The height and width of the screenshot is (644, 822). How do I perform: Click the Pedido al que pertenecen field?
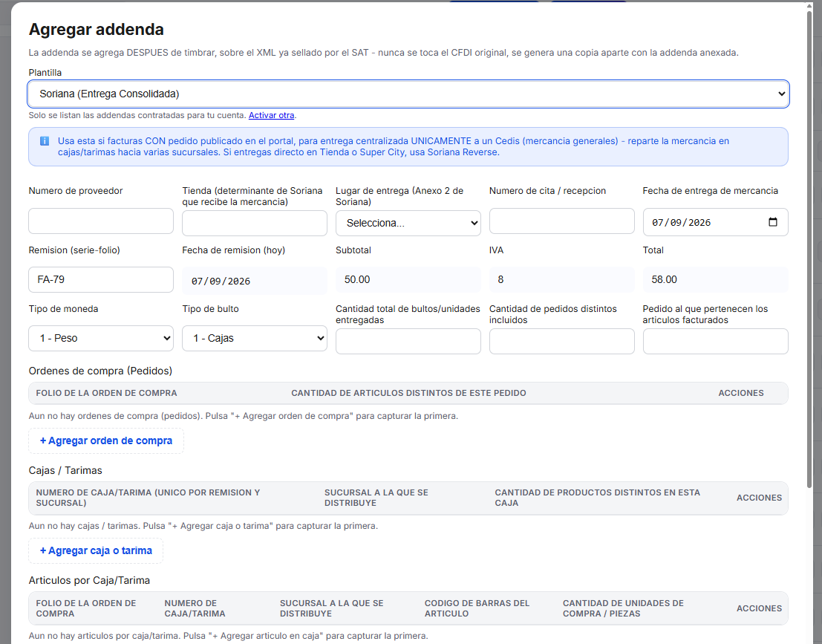point(715,342)
